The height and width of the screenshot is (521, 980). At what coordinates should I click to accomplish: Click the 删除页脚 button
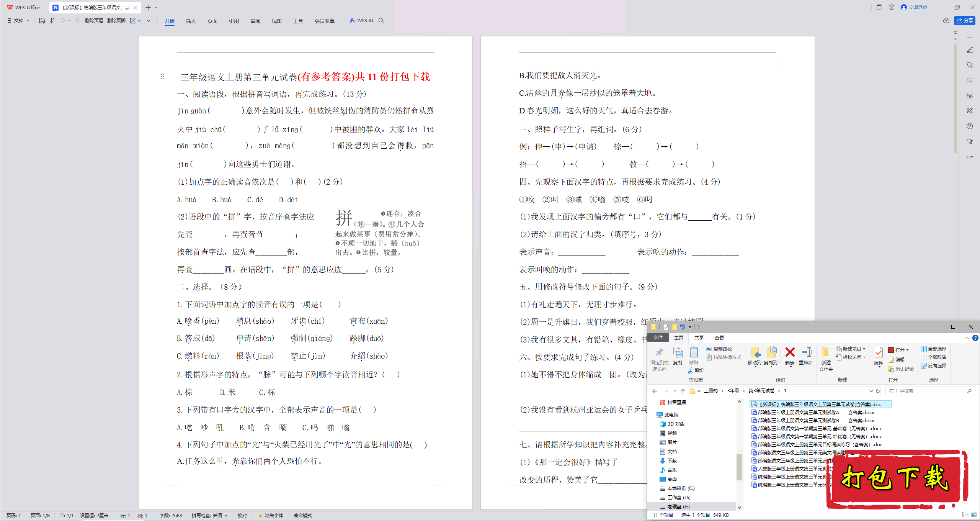(x=116, y=21)
